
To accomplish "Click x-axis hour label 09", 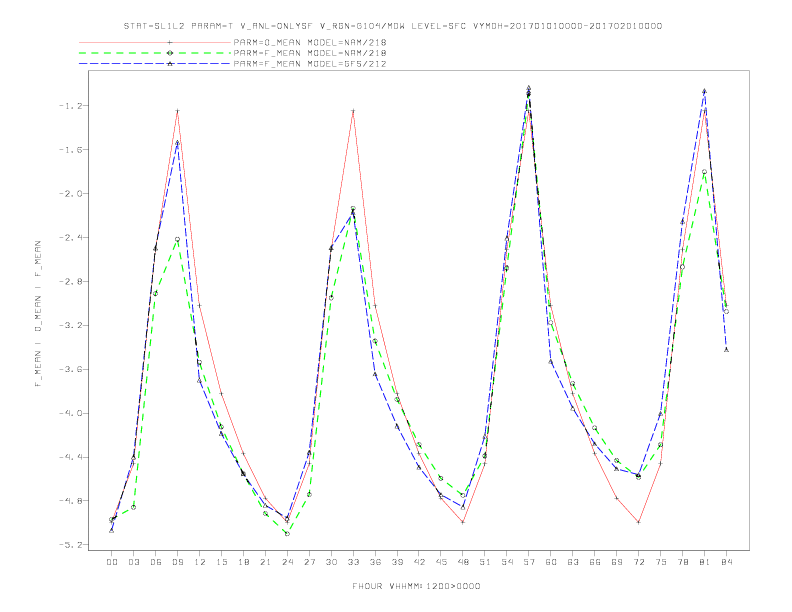I will pos(177,562).
